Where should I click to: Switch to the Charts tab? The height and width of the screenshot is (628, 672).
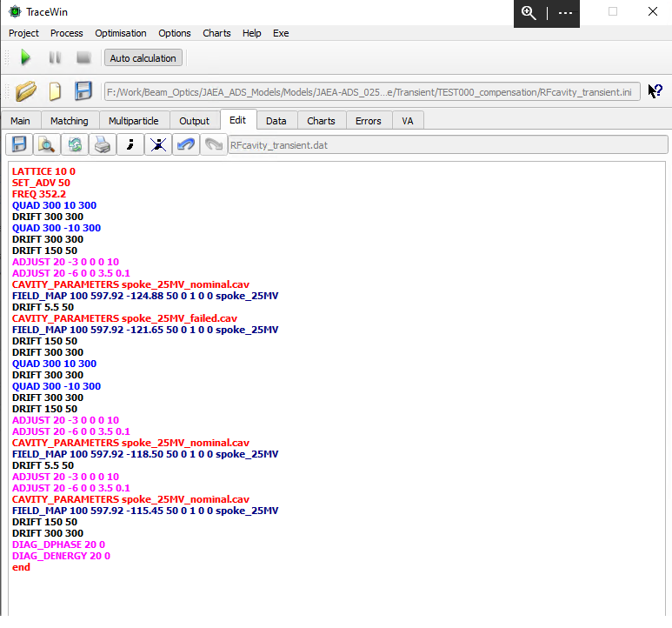tap(321, 121)
